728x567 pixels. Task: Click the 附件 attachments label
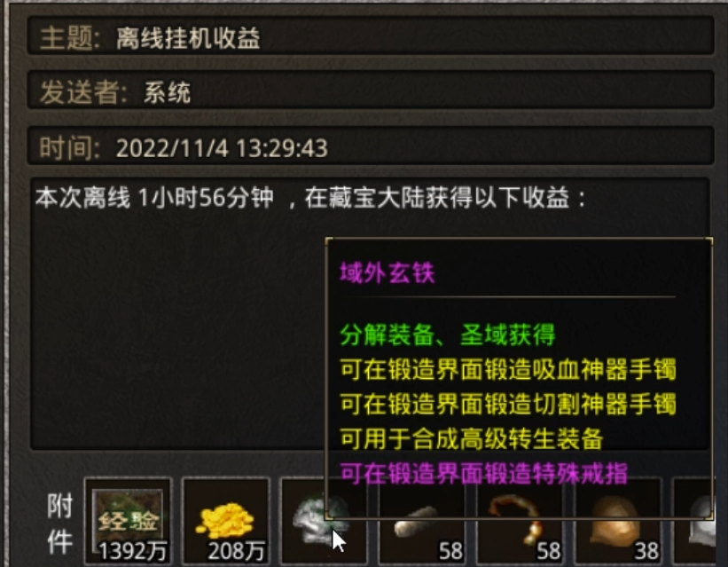point(60,524)
